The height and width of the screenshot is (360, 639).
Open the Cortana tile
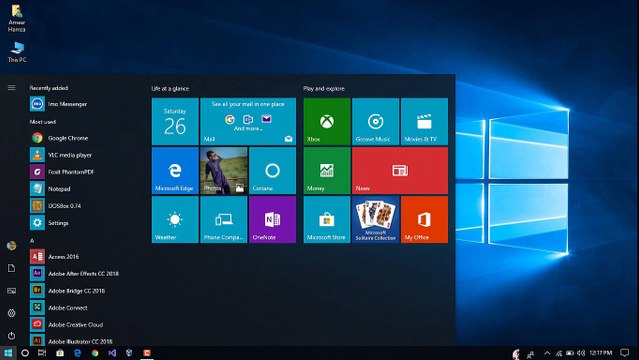click(x=272, y=170)
